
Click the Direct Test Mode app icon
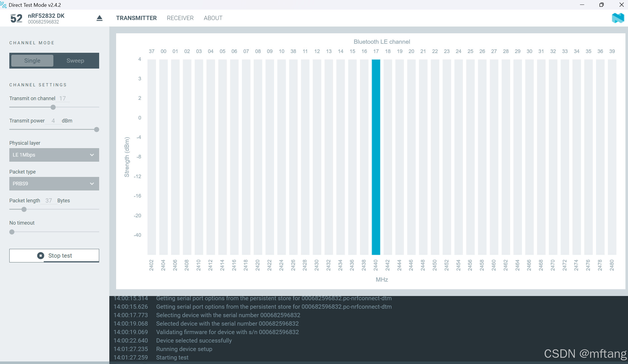[3, 5]
